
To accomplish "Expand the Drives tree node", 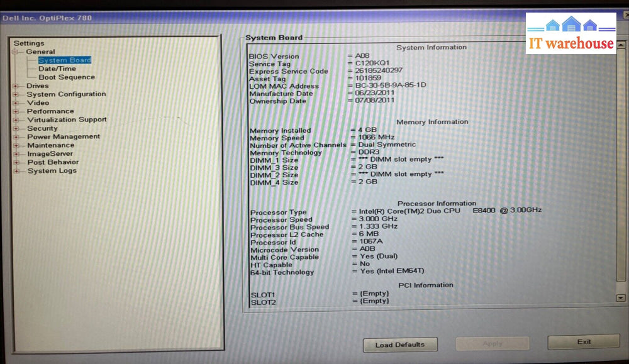I will 15,85.
